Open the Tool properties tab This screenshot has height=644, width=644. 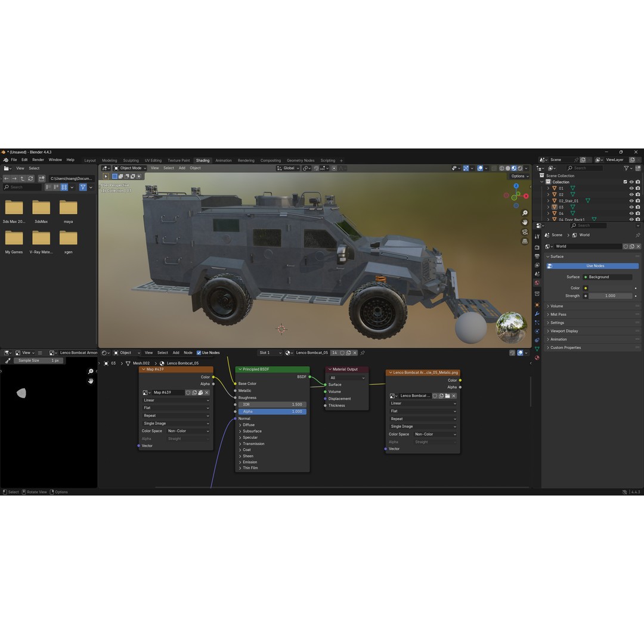tap(537, 236)
